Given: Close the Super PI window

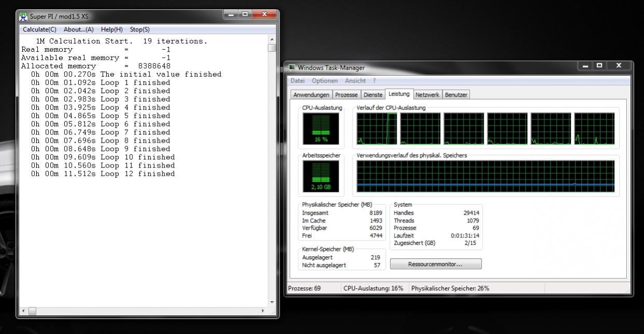Looking at the screenshot, I should pos(264,14).
